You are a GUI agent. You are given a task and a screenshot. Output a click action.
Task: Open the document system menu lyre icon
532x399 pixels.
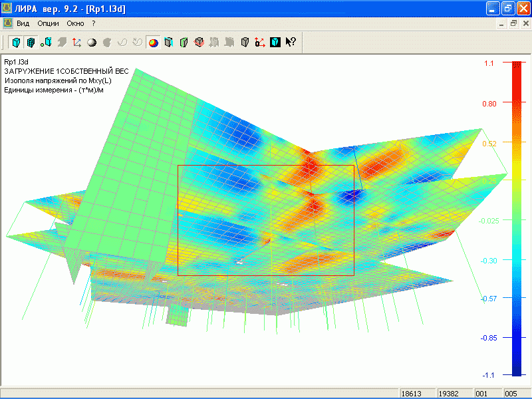pyautogui.click(x=8, y=23)
